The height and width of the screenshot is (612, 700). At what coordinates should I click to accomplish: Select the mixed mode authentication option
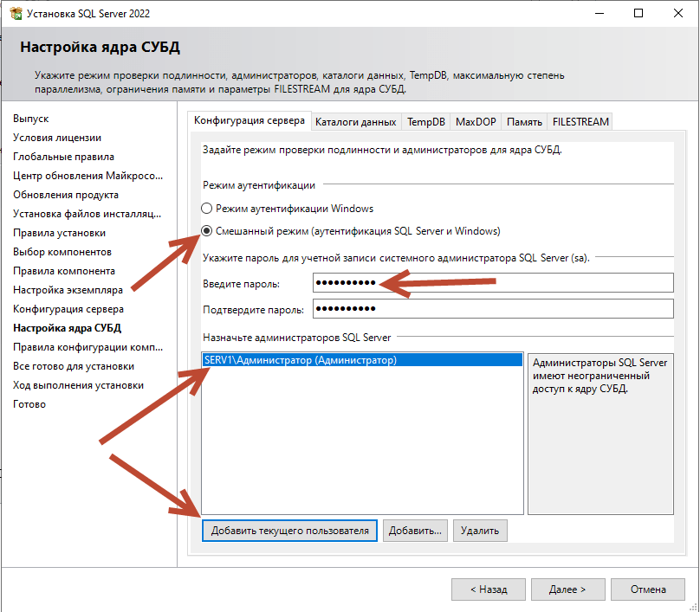(x=206, y=231)
